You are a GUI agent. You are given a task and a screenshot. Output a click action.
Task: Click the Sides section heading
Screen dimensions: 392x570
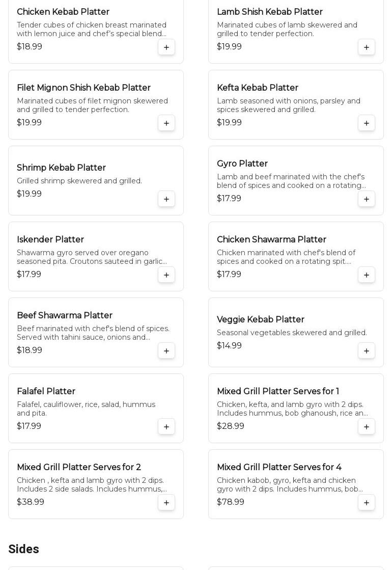pos(23,549)
